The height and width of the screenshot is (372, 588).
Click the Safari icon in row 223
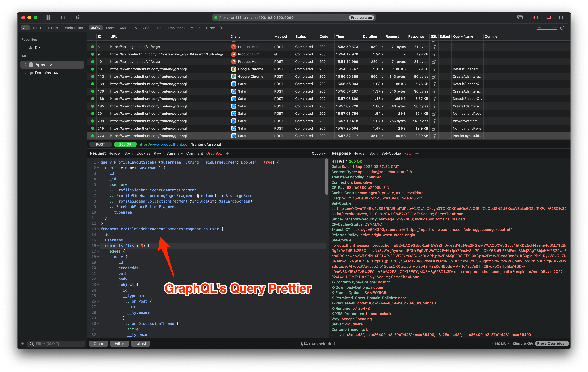point(234,136)
